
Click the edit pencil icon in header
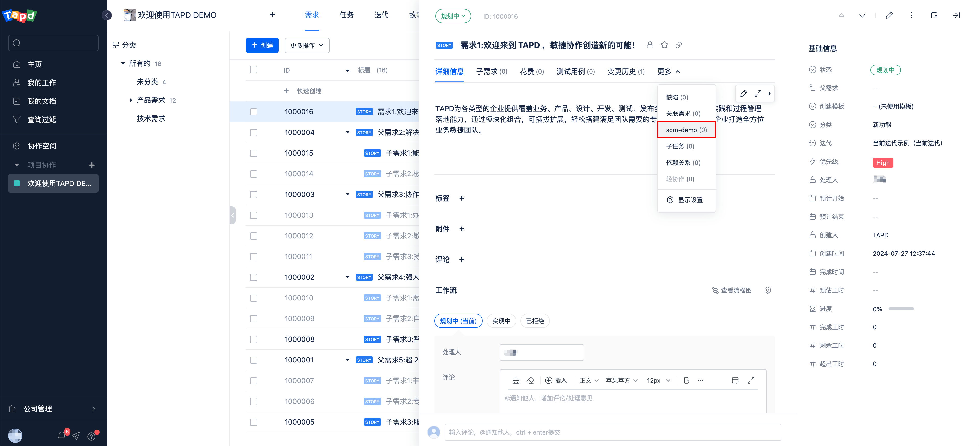coord(889,15)
